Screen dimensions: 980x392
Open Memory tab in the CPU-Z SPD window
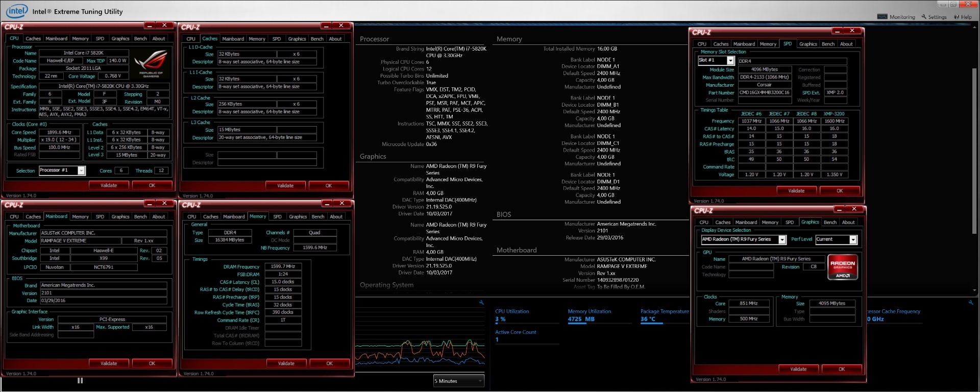768,44
